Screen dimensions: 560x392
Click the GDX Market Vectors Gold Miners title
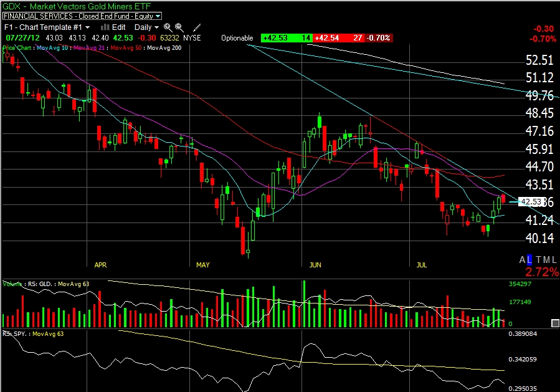tap(77, 6)
